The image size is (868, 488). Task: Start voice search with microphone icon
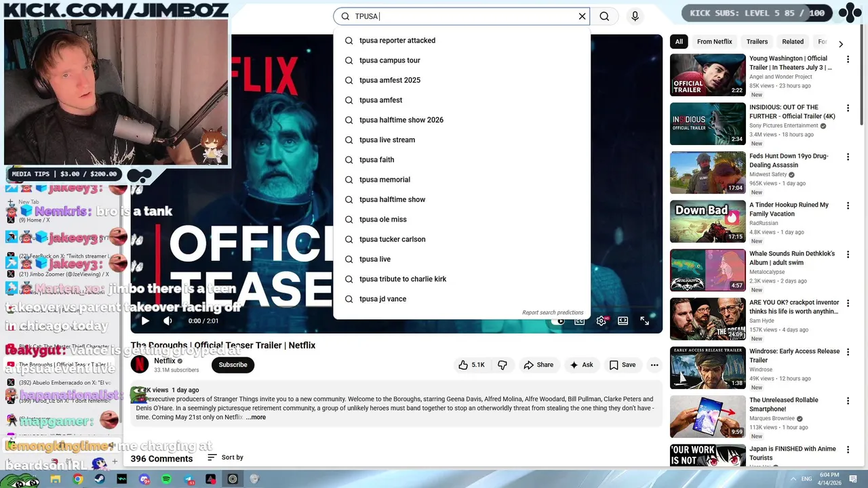tap(635, 16)
